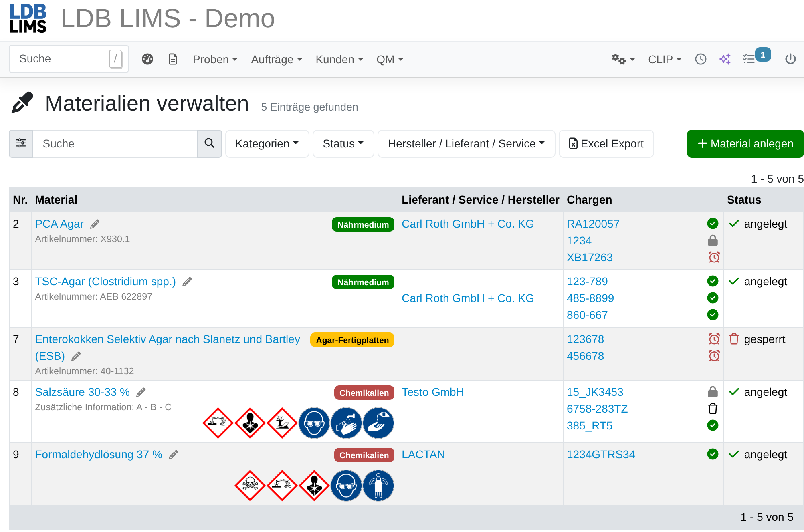This screenshot has height=532, width=804.
Task: Open the clock history icon
Action: (701, 59)
